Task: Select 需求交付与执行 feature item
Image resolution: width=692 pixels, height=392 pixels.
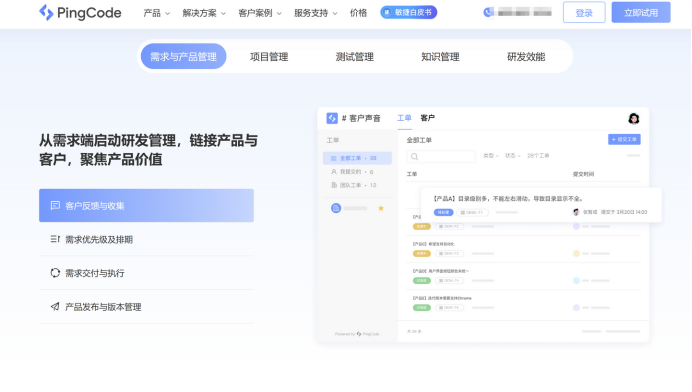Action: pyautogui.click(x=146, y=273)
